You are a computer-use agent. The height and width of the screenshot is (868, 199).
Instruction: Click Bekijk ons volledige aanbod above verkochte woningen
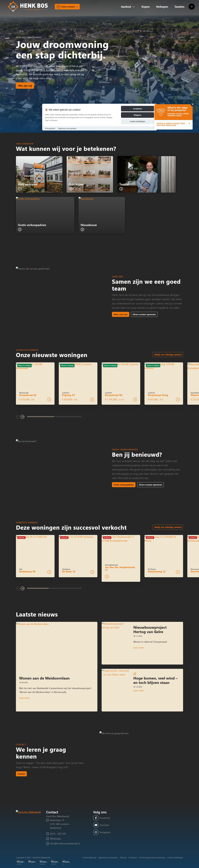pyautogui.click(x=168, y=527)
